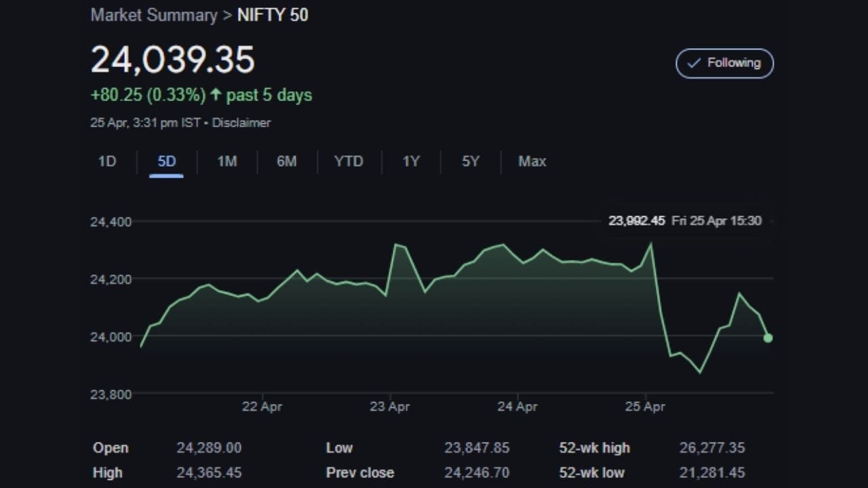Image resolution: width=868 pixels, height=488 pixels.
Task: Click the green endpoint dot on chart
Action: point(768,338)
